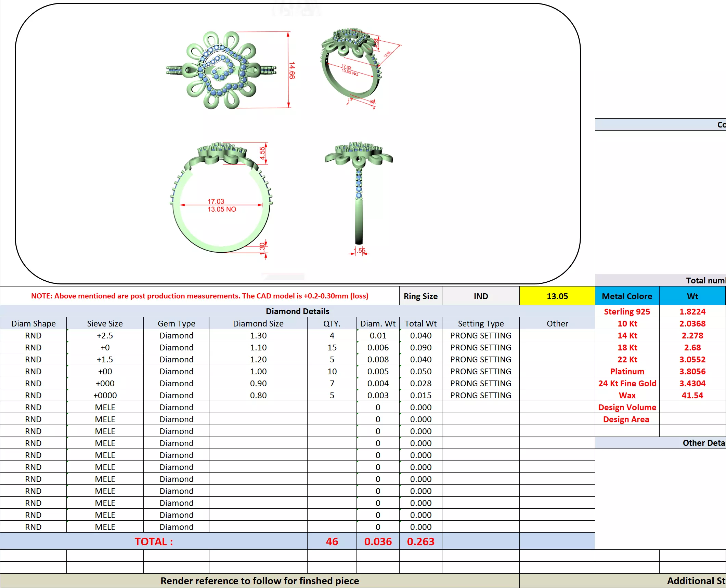Click the Wax weight cell 41.54
726x588 pixels.
(x=692, y=395)
